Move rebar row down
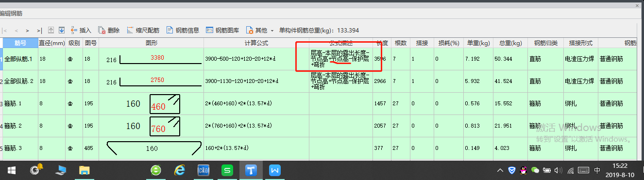The width and height of the screenshot is (644, 180). [x=62, y=30]
